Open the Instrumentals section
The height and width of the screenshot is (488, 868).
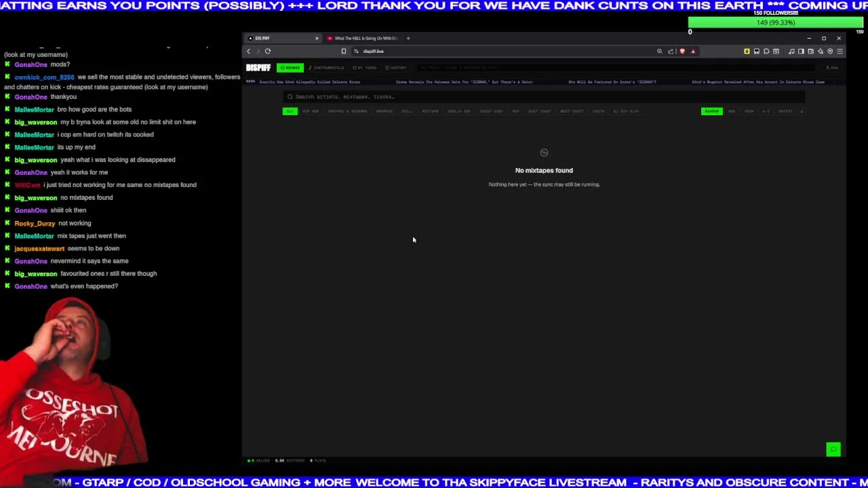328,68
